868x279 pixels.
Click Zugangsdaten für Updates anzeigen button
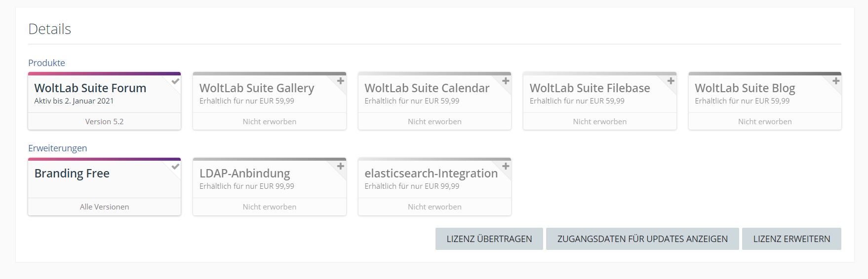(x=642, y=239)
